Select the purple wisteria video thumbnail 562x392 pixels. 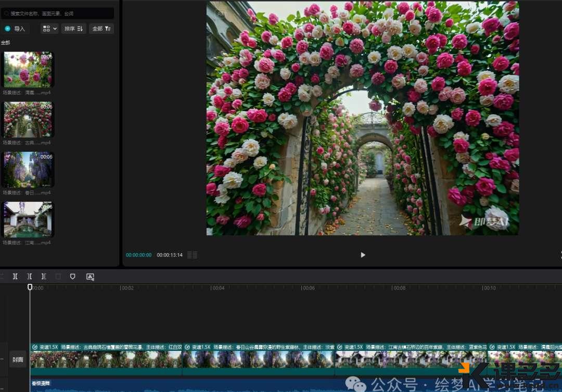[x=28, y=169]
